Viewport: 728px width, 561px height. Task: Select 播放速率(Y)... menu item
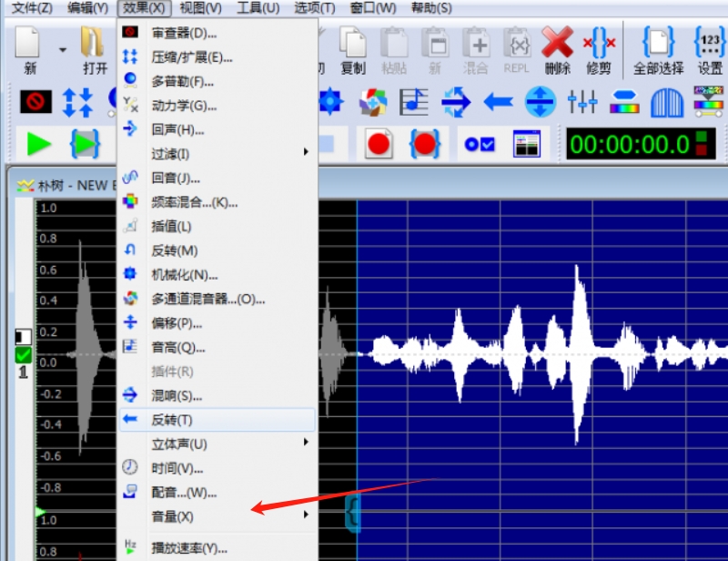tap(217, 548)
